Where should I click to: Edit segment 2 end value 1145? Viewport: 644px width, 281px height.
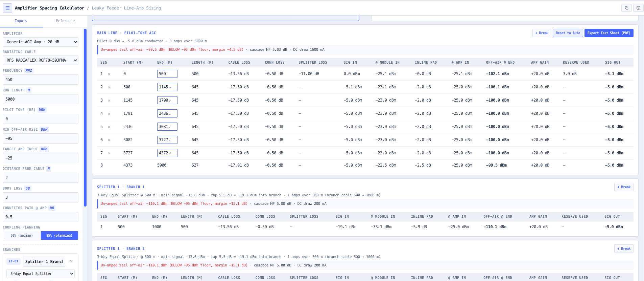click(167, 87)
